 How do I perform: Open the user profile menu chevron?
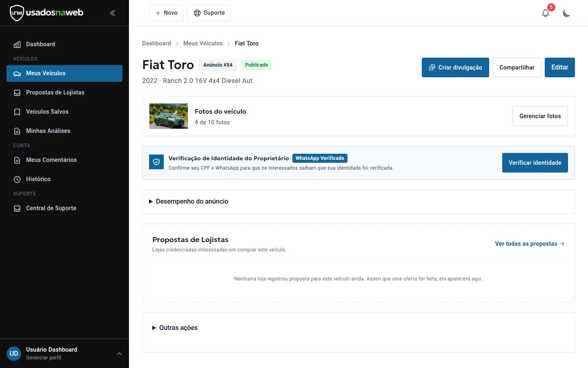[119, 354]
